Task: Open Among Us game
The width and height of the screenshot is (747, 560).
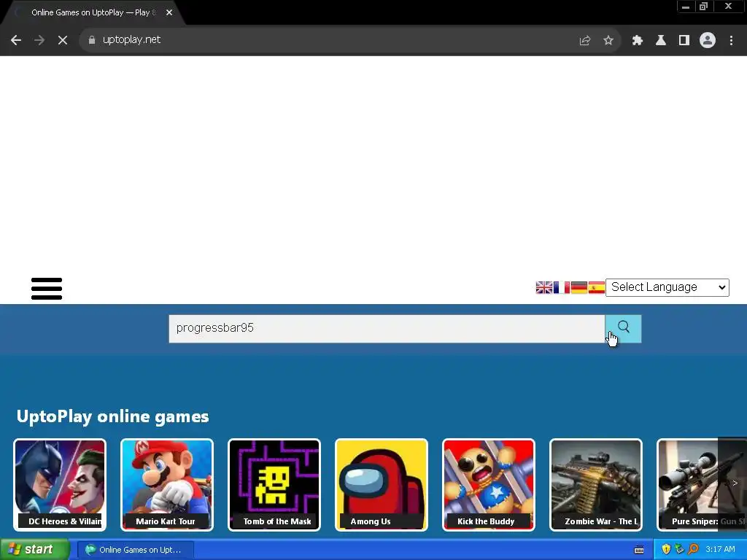Action: point(381,484)
